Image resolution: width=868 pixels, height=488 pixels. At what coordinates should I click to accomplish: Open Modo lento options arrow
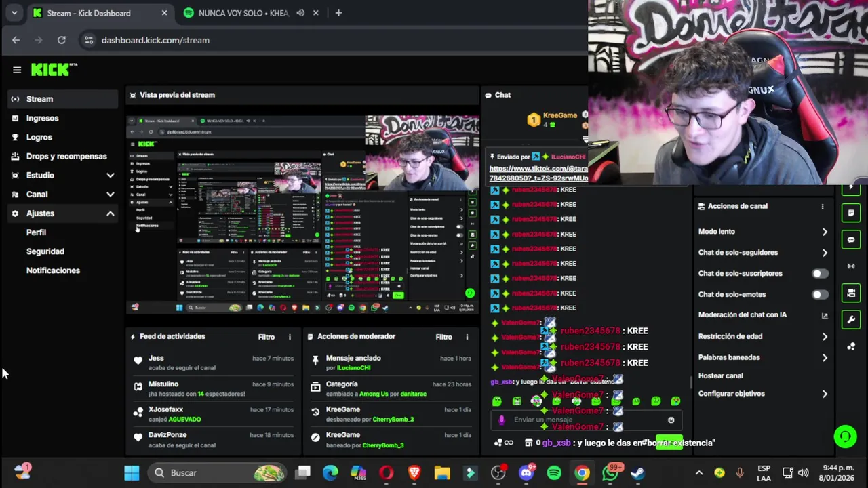coord(825,232)
